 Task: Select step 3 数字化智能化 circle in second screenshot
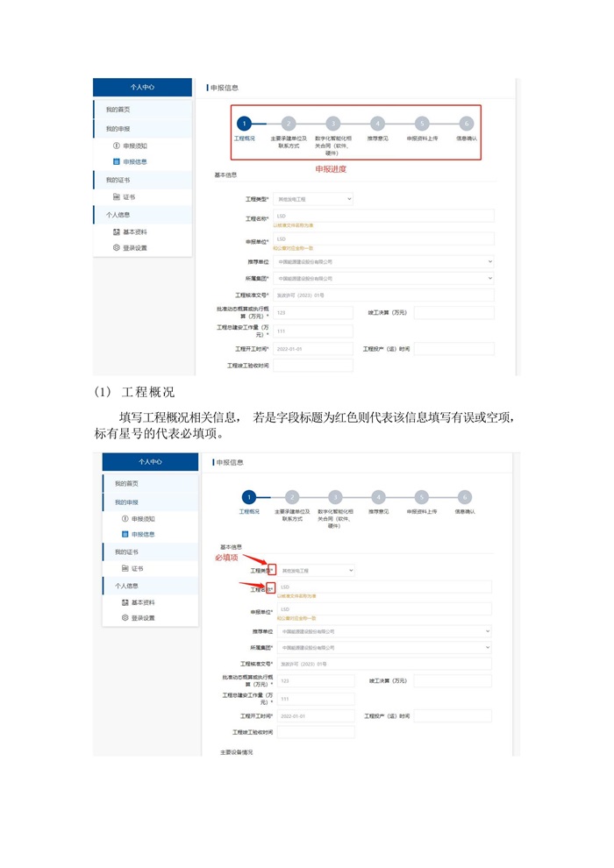[x=335, y=497]
